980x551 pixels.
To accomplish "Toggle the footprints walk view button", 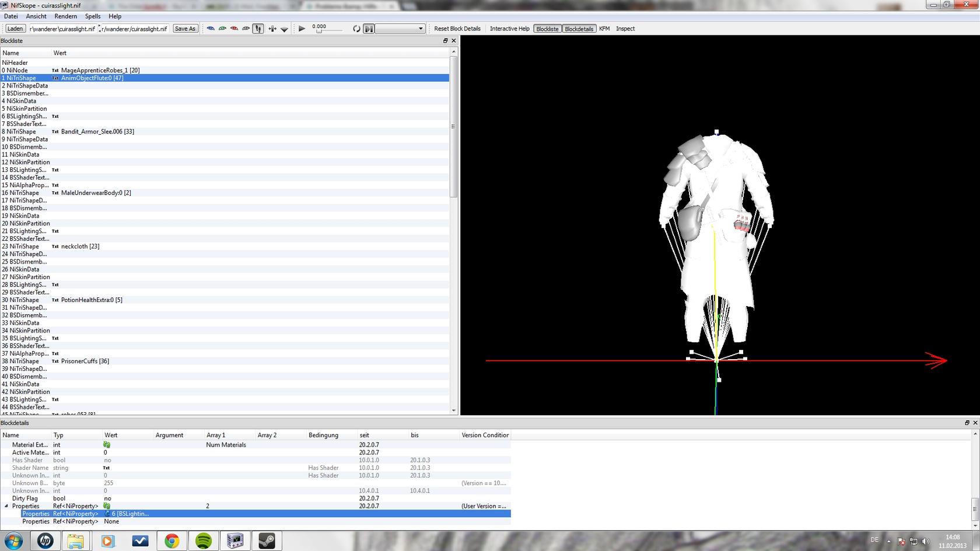I will pyautogui.click(x=258, y=29).
